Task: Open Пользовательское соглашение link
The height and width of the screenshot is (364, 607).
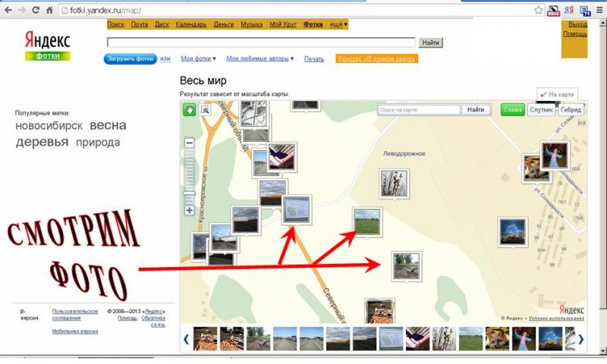Action: click(x=75, y=315)
